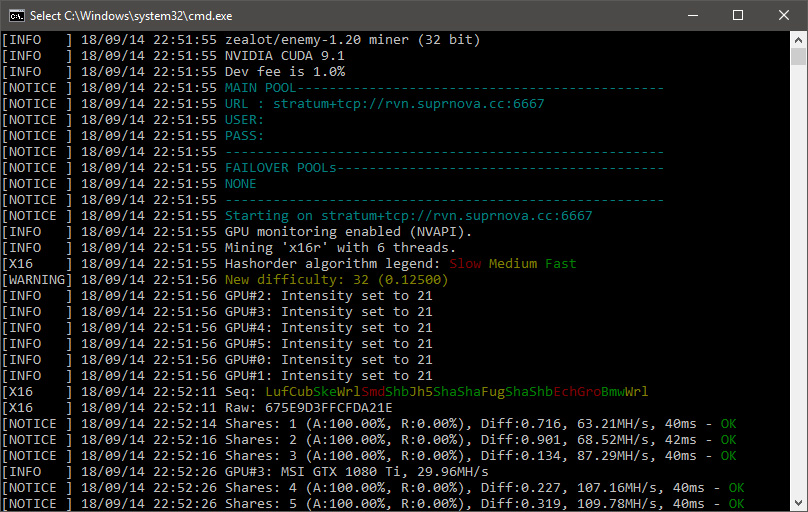Click the 'Medium' legend word

513,264
